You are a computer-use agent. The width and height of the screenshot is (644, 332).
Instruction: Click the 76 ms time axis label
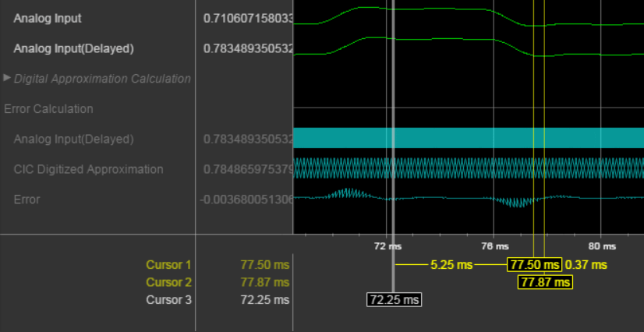point(494,246)
